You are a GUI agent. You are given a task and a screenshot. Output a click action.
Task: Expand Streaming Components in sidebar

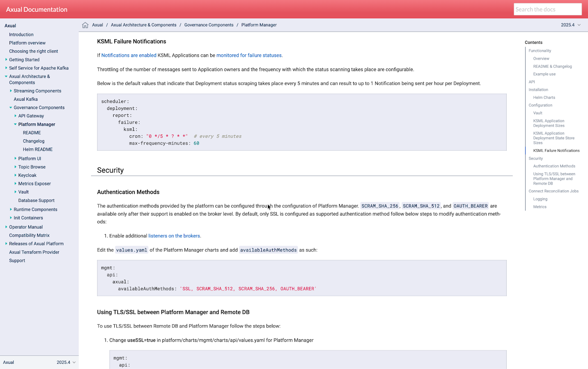(11, 91)
